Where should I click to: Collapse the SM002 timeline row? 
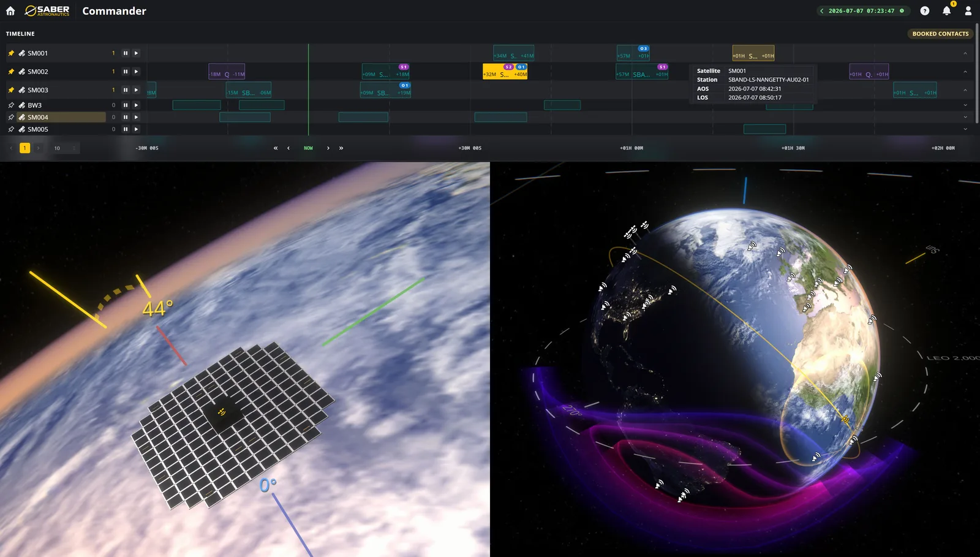(x=965, y=72)
